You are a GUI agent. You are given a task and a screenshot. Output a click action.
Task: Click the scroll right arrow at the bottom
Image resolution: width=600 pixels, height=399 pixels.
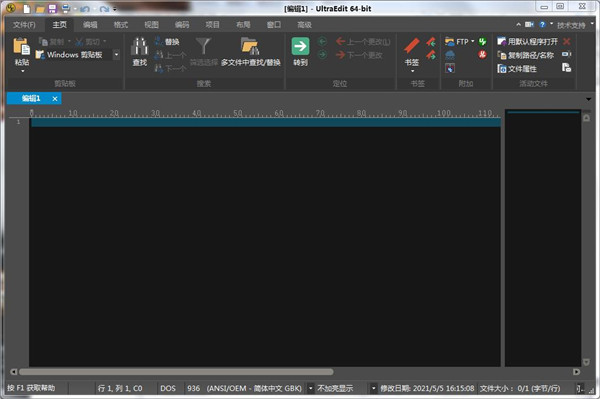pyautogui.click(x=576, y=372)
